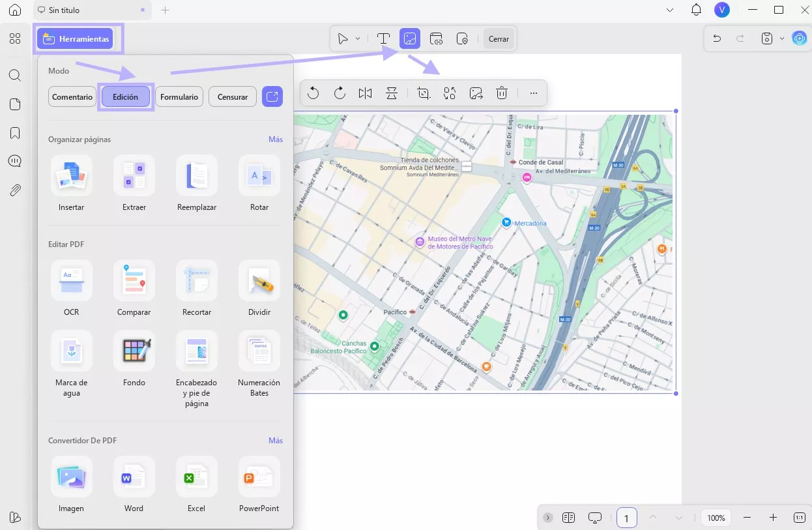Open the Dividir tool
Image resolution: width=812 pixels, height=530 pixels.
tap(259, 289)
